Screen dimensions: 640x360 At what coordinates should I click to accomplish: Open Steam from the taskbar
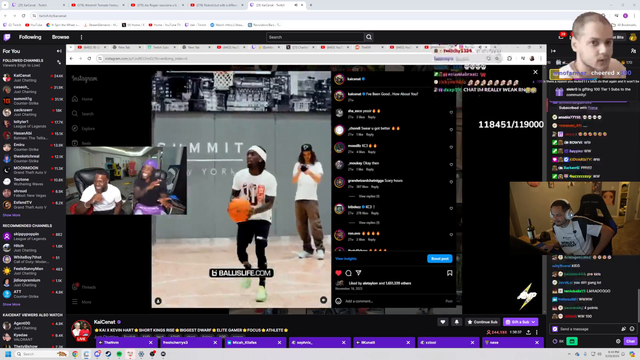[108, 354]
